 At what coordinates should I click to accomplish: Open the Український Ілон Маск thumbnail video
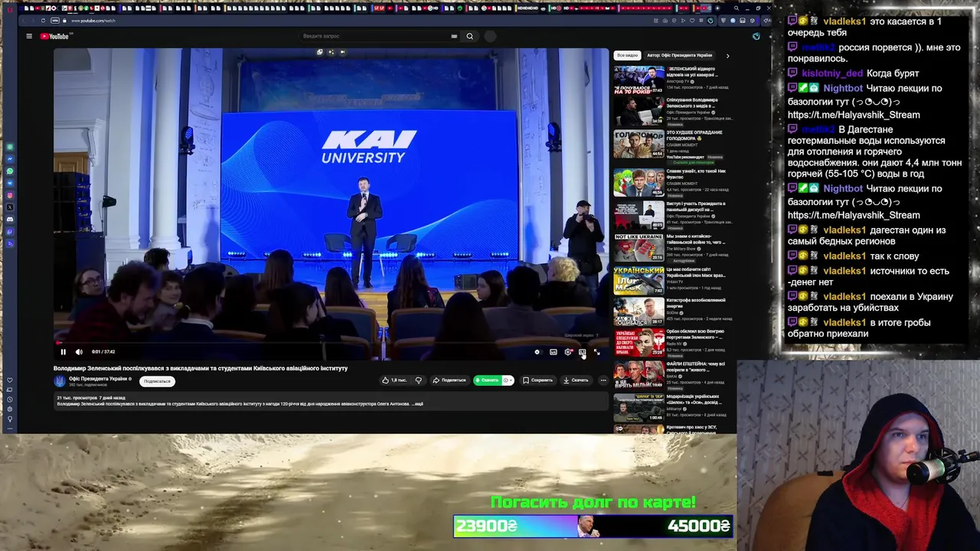click(639, 281)
